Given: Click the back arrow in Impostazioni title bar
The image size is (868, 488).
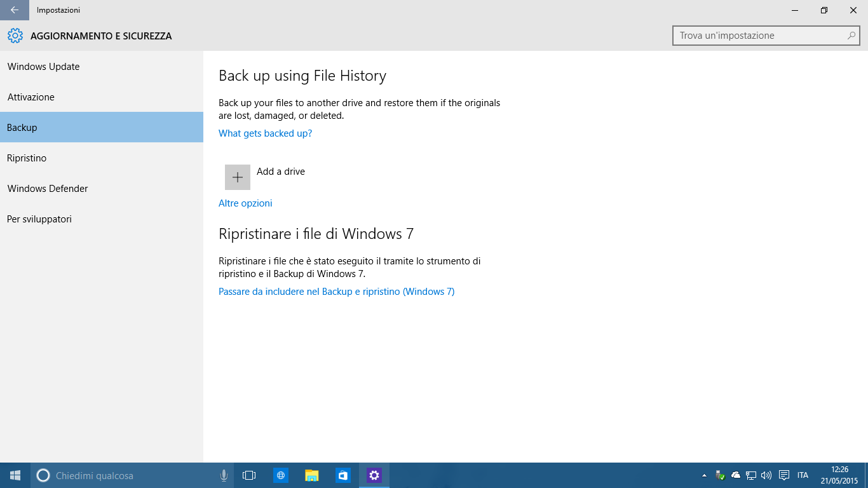Looking at the screenshot, I should (x=14, y=10).
